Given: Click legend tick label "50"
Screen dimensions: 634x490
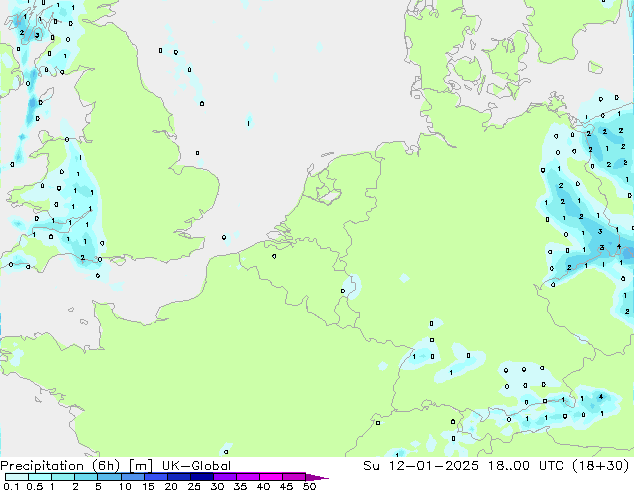Looking at the screenshot, I should 309,486.
